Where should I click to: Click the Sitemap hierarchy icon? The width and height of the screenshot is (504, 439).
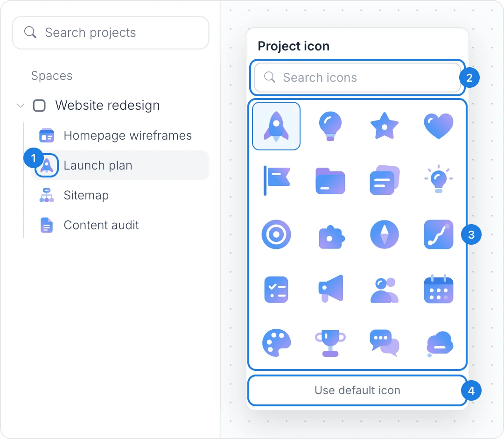47,195
